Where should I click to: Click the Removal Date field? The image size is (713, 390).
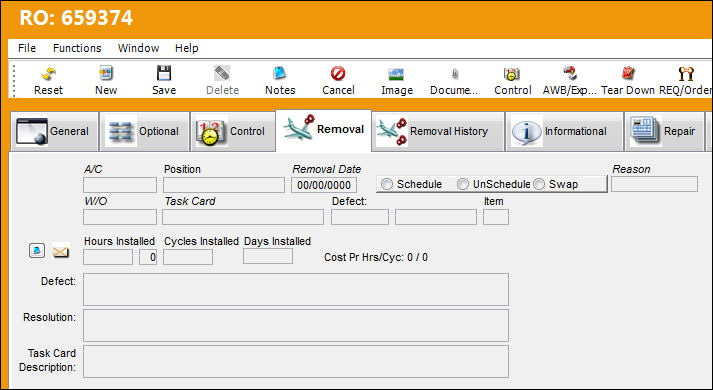pos(324,185)
